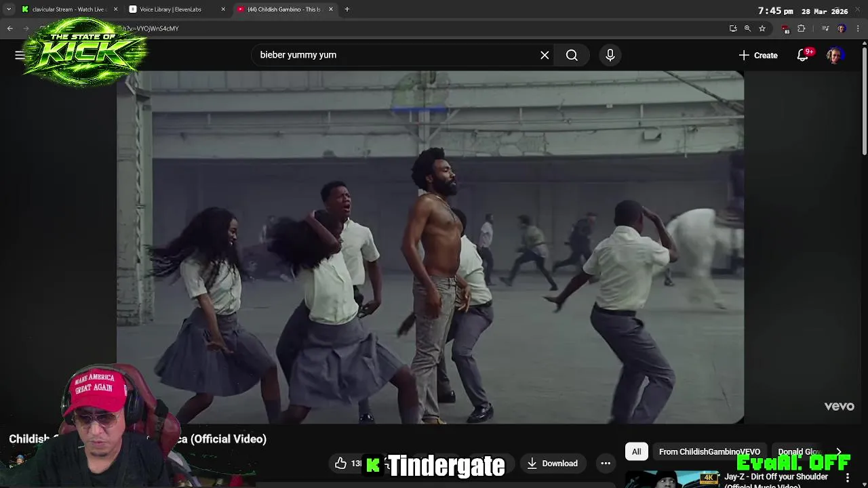Select the All filter chip

[636, 451]
